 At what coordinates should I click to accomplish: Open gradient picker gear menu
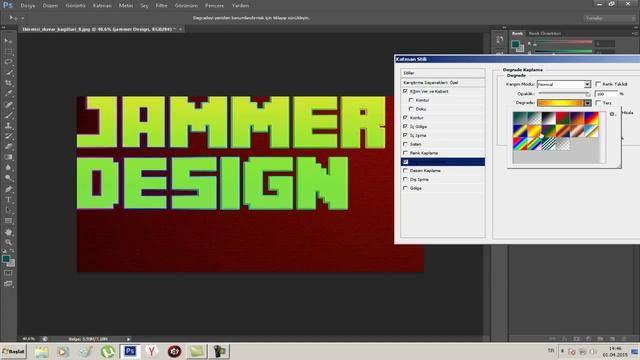point(612,114)
